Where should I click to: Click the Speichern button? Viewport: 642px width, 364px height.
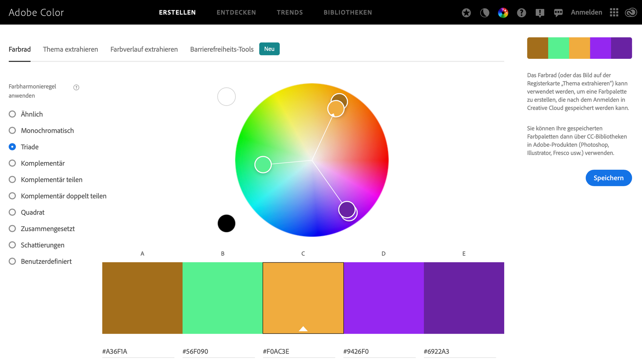tap(608, 178)
